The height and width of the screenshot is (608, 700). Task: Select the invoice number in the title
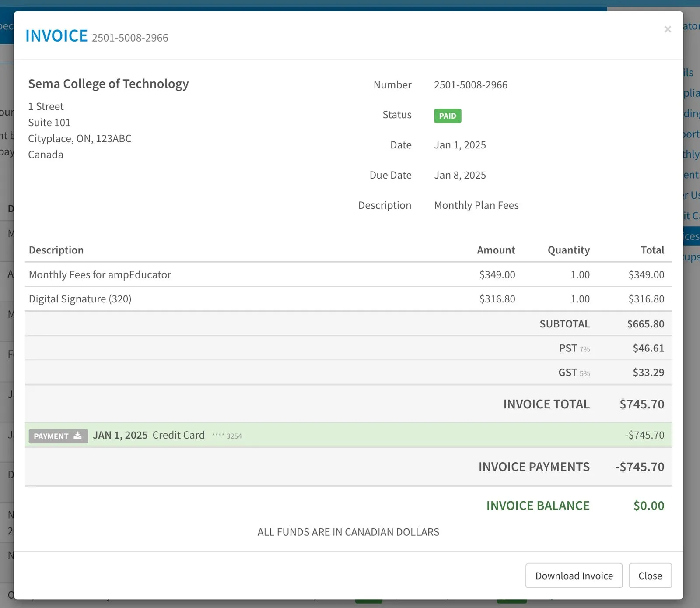tap(130, 38)
